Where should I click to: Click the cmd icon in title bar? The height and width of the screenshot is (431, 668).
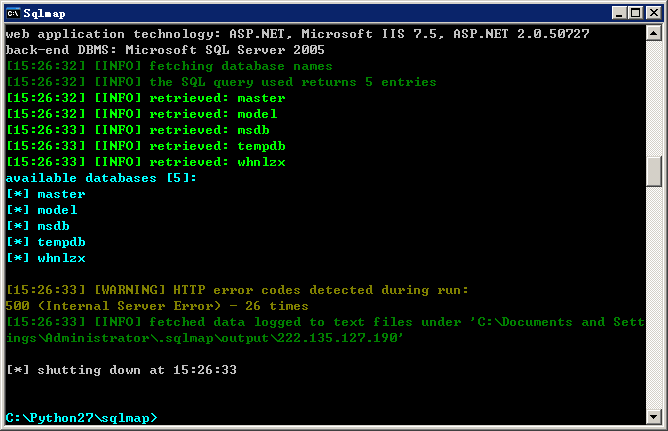pos(13,13)
